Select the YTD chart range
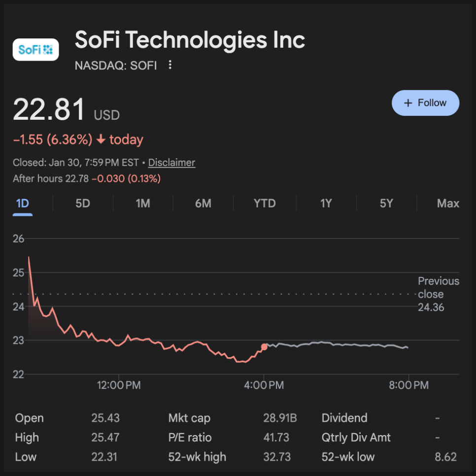The image size is (476, 476). tap(265, 204)
